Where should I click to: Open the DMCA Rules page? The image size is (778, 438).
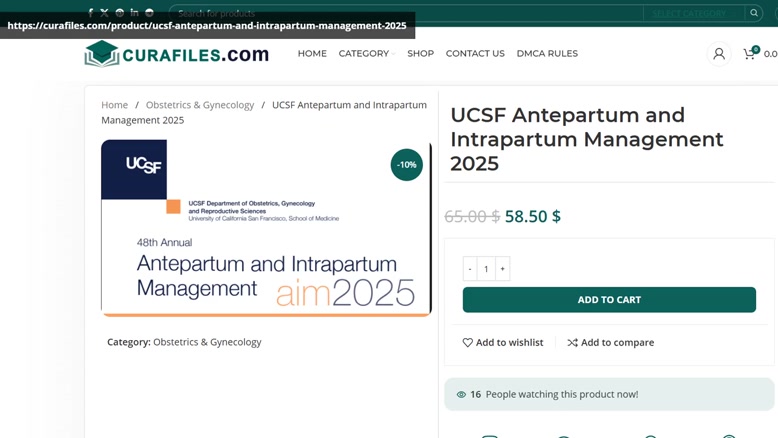point(547,54)
